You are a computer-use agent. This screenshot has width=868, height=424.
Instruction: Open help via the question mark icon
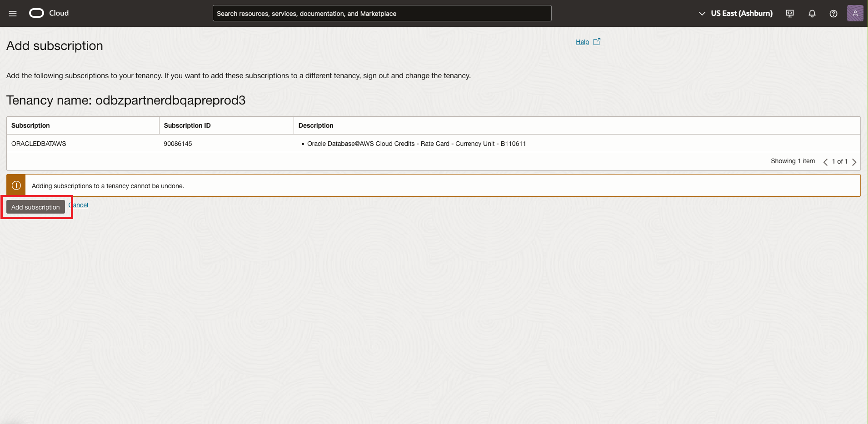pyautogui.click(x=833, y=14)
